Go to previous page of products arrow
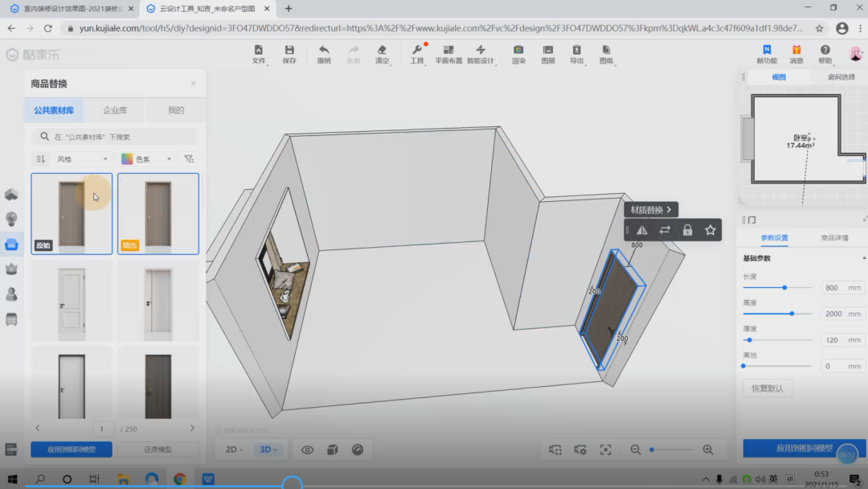The height and width of the screenshot is (489, 868). click(38, 428)
